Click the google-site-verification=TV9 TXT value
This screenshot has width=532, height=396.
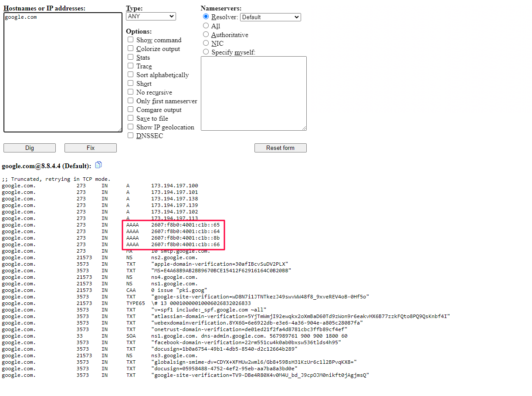tap(260, 375)
